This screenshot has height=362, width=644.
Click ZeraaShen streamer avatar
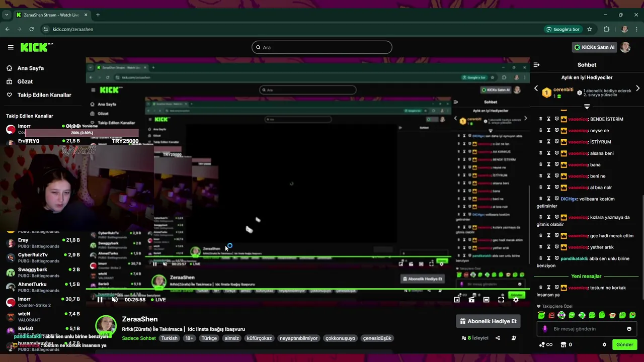pos(106,326)
